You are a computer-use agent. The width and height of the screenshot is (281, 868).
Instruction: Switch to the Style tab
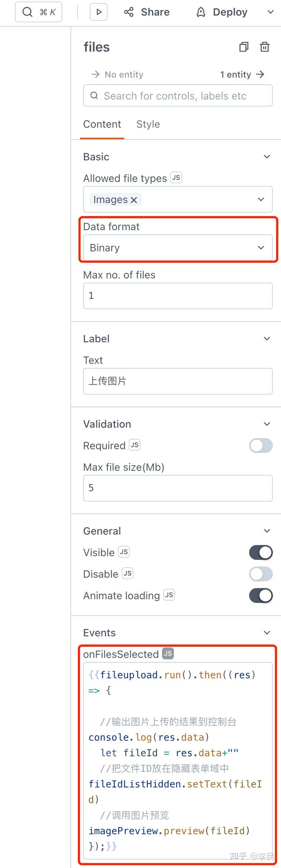click(148, 124)
